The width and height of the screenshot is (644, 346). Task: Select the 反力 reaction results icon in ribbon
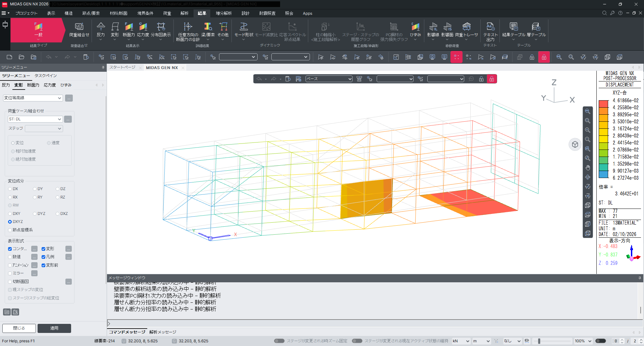click(x=101, y=30)
